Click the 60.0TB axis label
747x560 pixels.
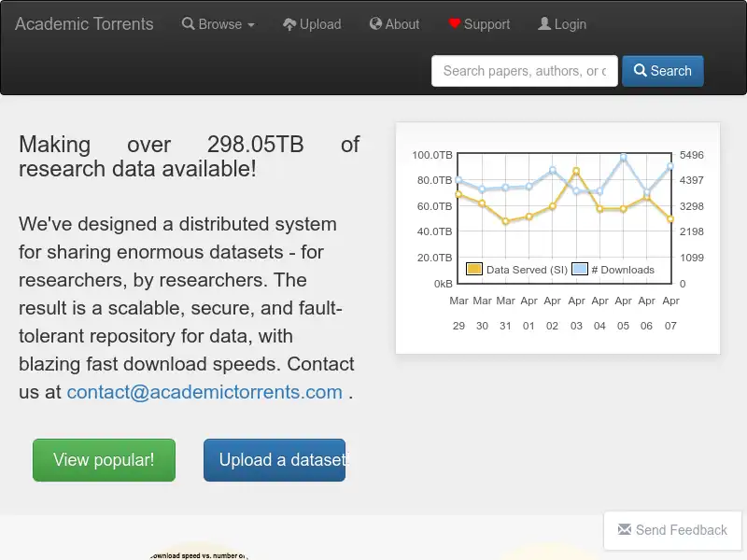434,206
